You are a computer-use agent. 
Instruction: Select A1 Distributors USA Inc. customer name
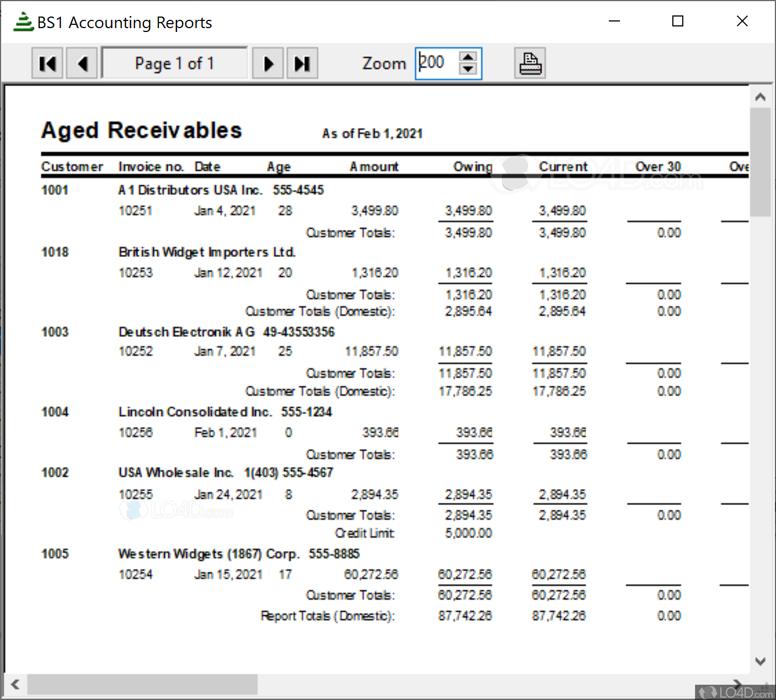point(190,190)
